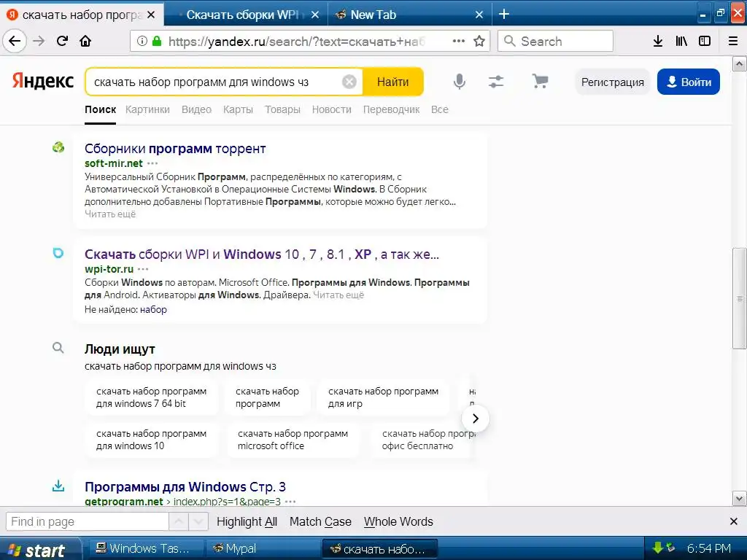The image size is (747, 560).
Task: Select the Карты search category
Action: pyautogui.click(x=238, y=109)
